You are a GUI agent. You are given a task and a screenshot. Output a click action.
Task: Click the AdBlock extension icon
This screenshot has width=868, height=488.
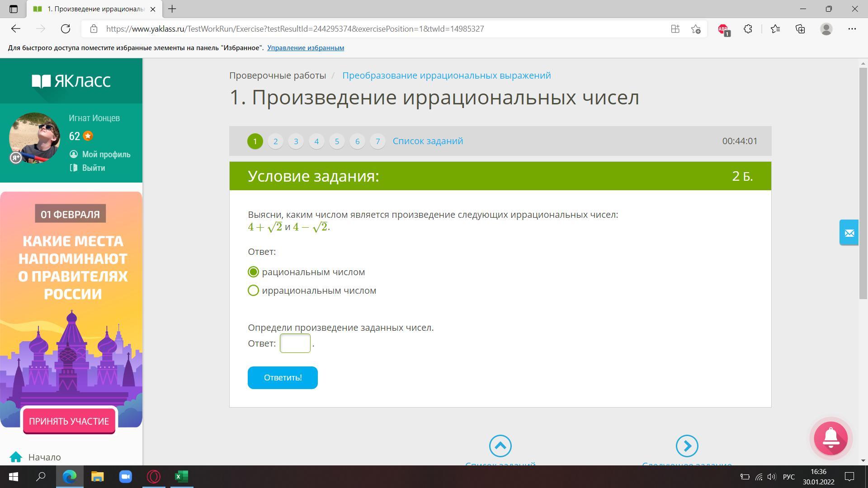(x=723, y=29)
